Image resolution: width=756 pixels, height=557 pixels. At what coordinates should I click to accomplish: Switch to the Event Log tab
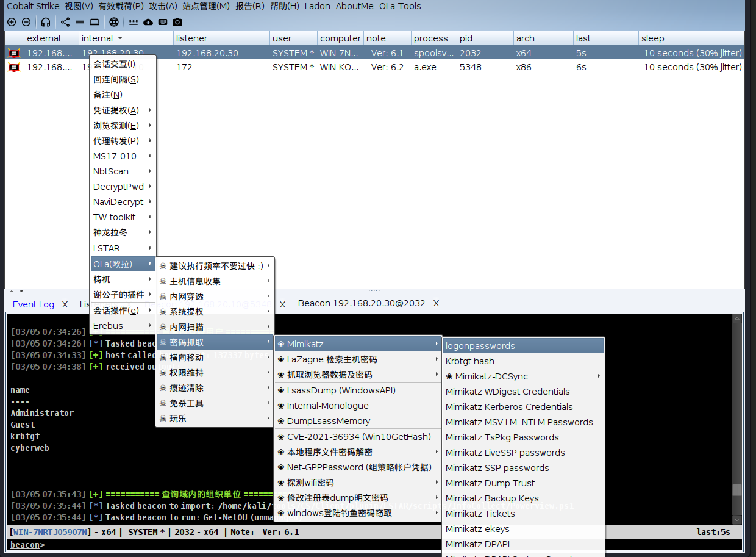[x=33, y=304]
